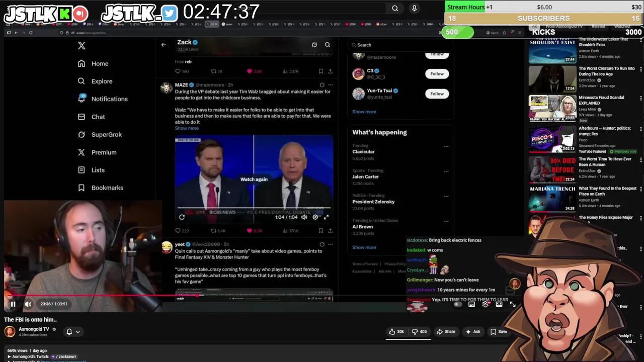Open the notification bell dropdown chevron
The height and width of the screenshot is (362, 644).
click(77, 332)
